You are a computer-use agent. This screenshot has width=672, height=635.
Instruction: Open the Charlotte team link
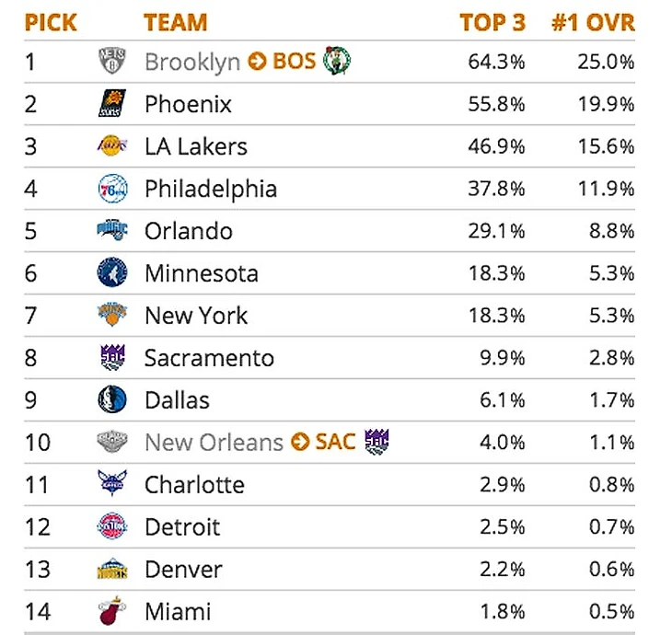[194, 485]
